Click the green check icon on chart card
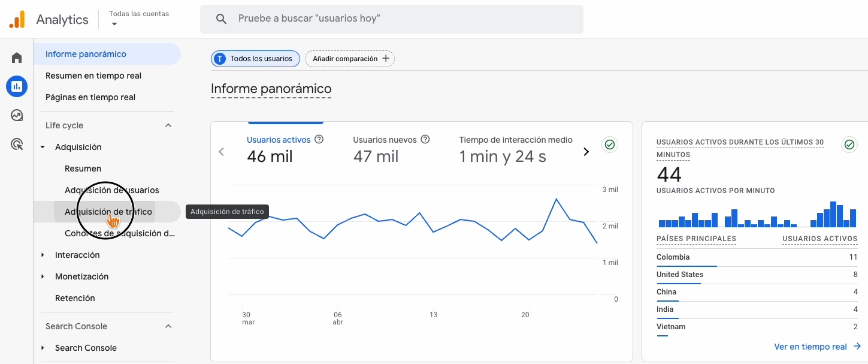Screen dimensions: 868x364 click(610, 145)
